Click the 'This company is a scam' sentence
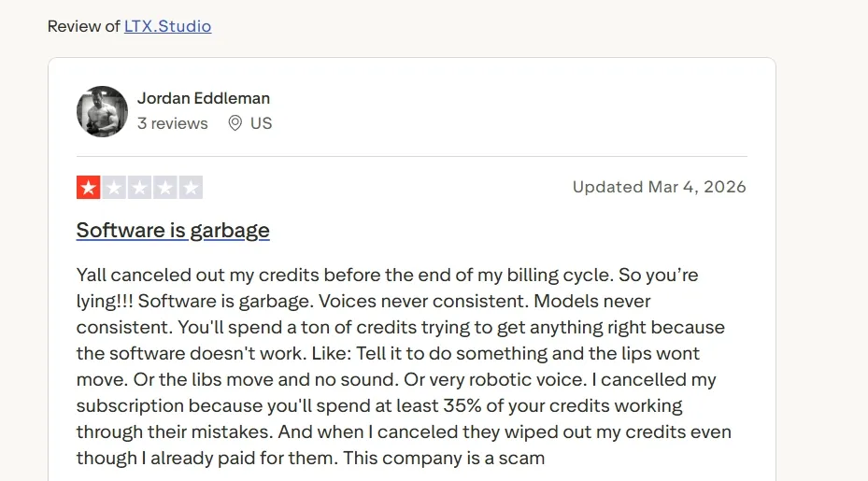This screenshot has width=868, height=481. (444, 459)
